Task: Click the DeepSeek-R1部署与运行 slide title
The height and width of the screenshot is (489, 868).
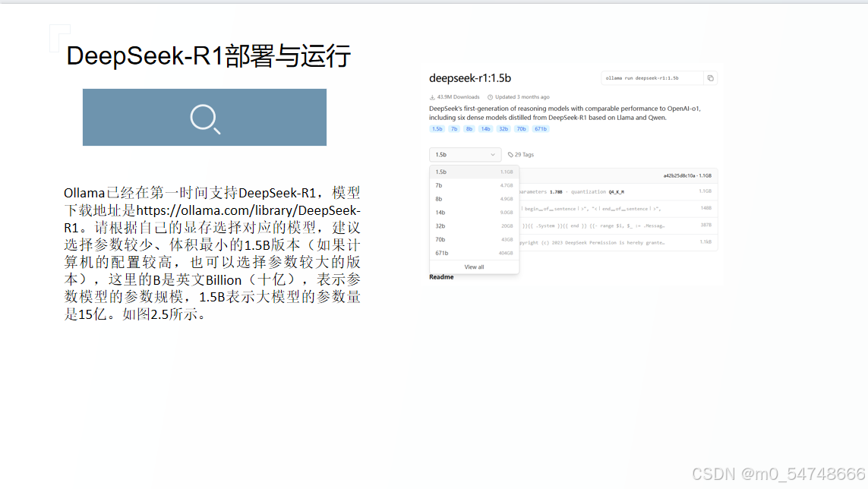Action: (208, 56)
